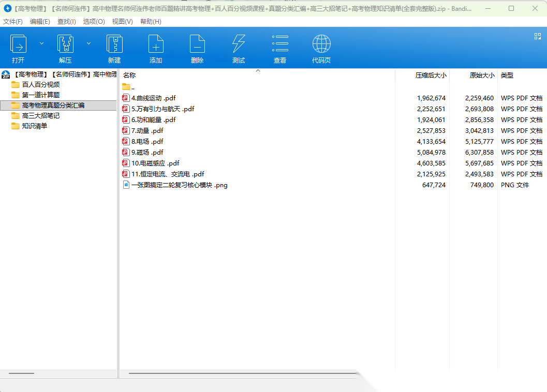Select 百人百分视频 folder in tree
Screen dimensions: 547x392
pos(40,84)
